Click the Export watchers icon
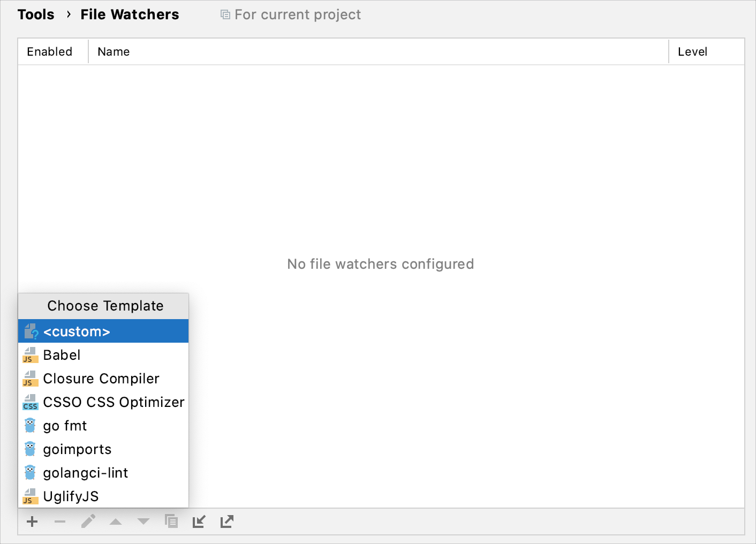Viewport: 756px width, 544px height. (226, 522)
